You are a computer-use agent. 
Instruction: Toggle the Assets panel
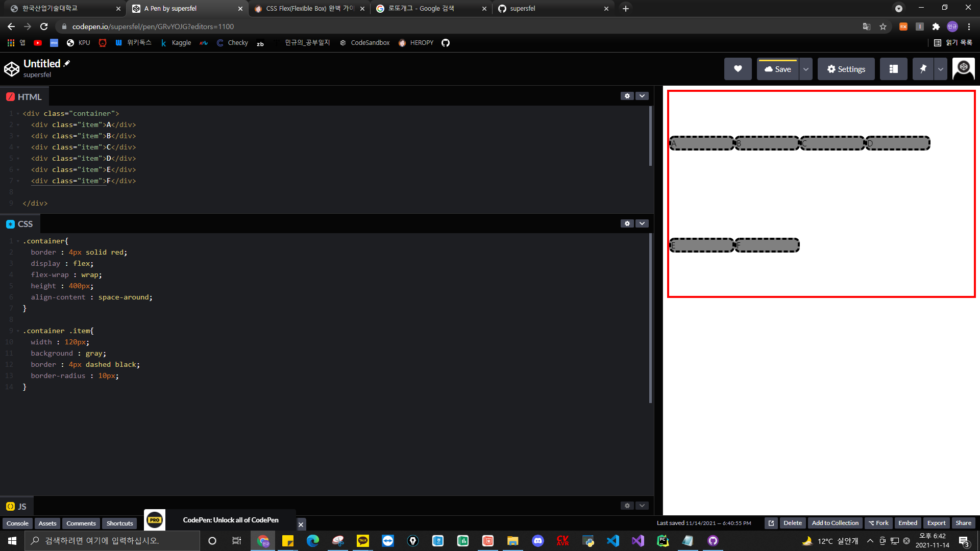click(x=47, y=523)
